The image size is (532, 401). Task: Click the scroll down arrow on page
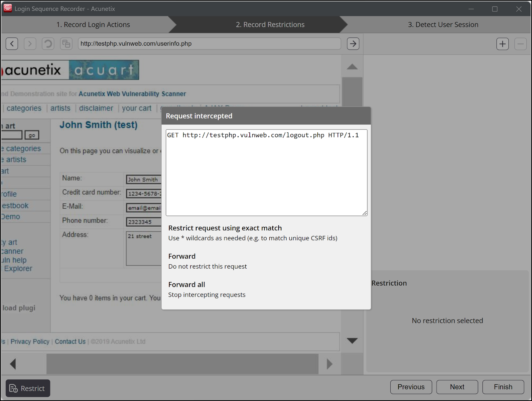click(352, 341)
